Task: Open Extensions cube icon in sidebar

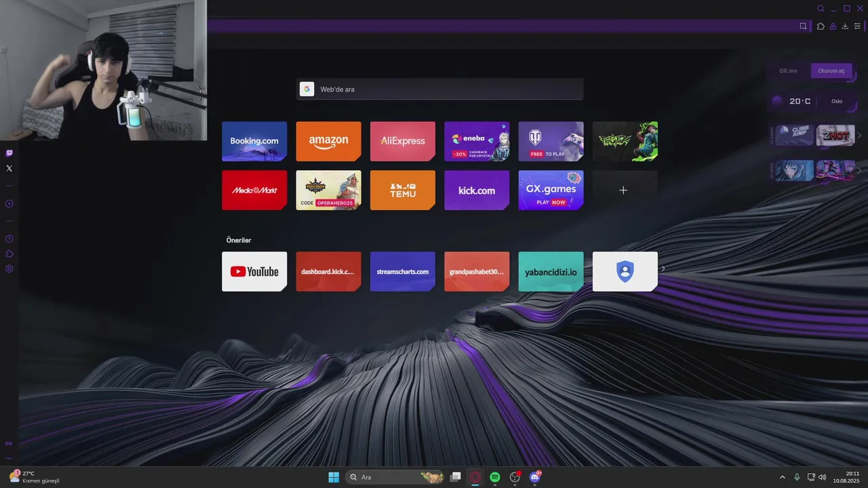Action: coord(9,253)
